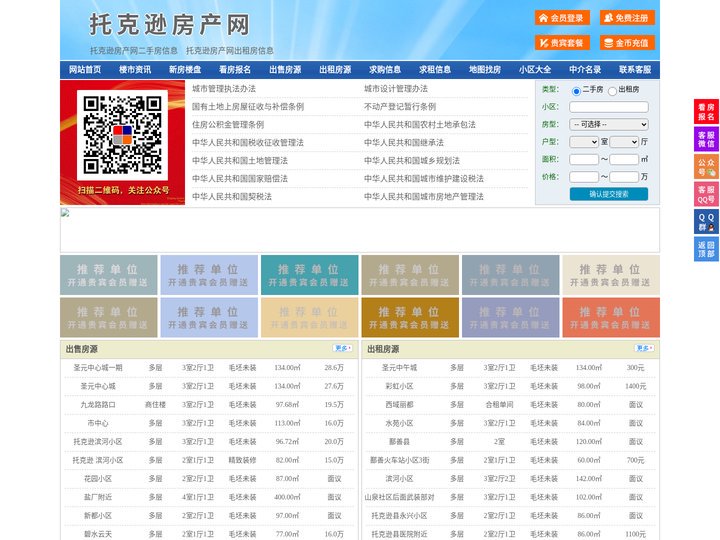Open 城市管理执法办法 link
Screen dimensions: 720x540
(x=224, y=89)
